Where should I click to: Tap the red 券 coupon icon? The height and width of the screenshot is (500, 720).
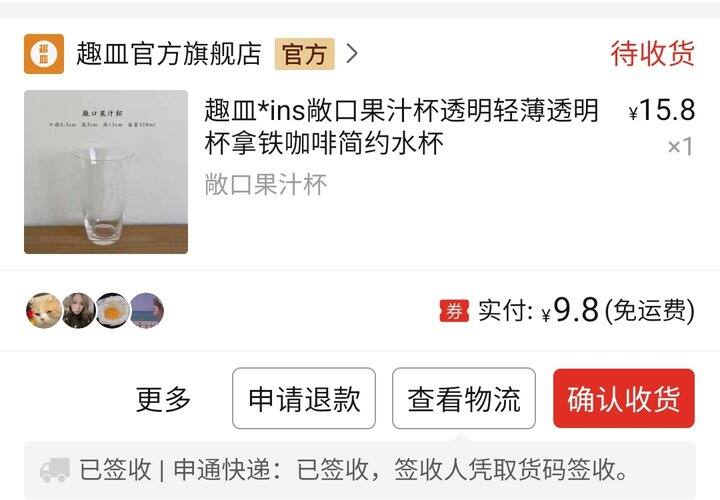(x=454, y=311)
